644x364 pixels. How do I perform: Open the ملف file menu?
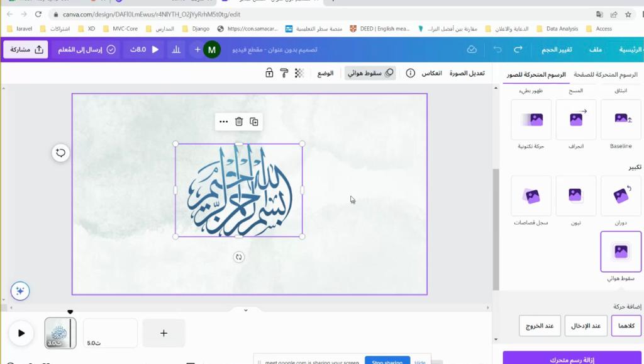pos(595,49)
